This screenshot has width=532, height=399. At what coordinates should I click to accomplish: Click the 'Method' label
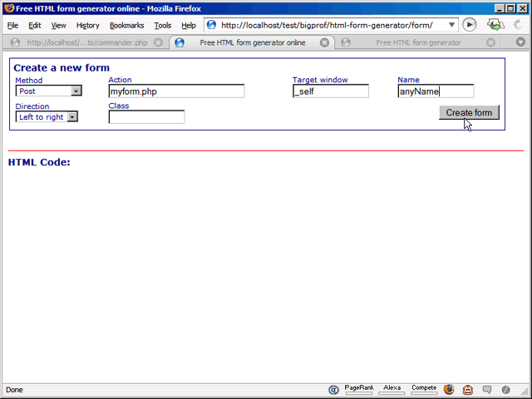(29, 81)
